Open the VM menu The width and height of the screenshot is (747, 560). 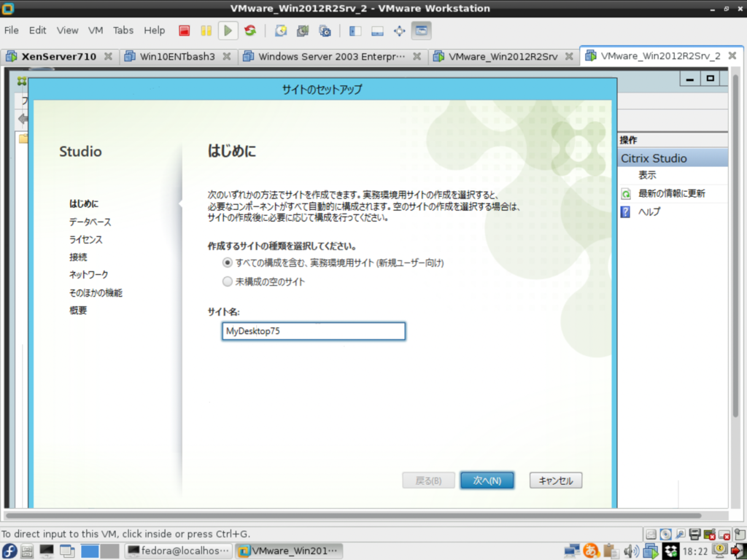[96, 31]
